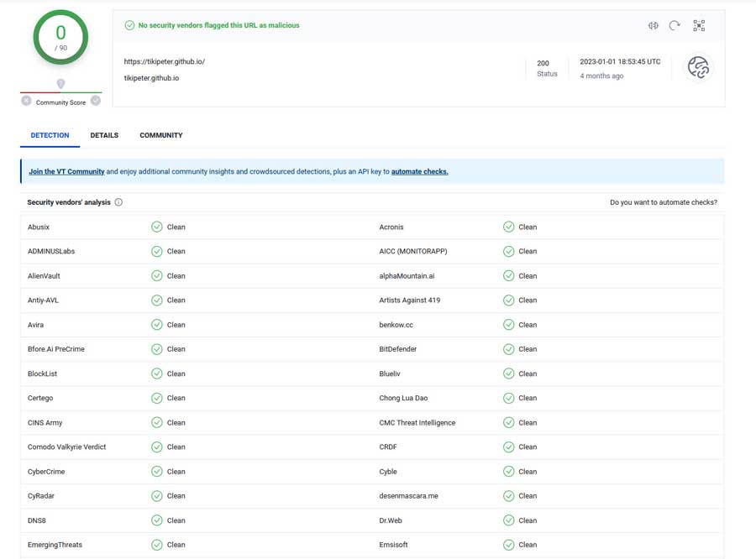Image resolution: width=756 pixels, height=559 pixels.
Task: Reanalyze the URL with the refresh icon
Action: pos(675,25)
